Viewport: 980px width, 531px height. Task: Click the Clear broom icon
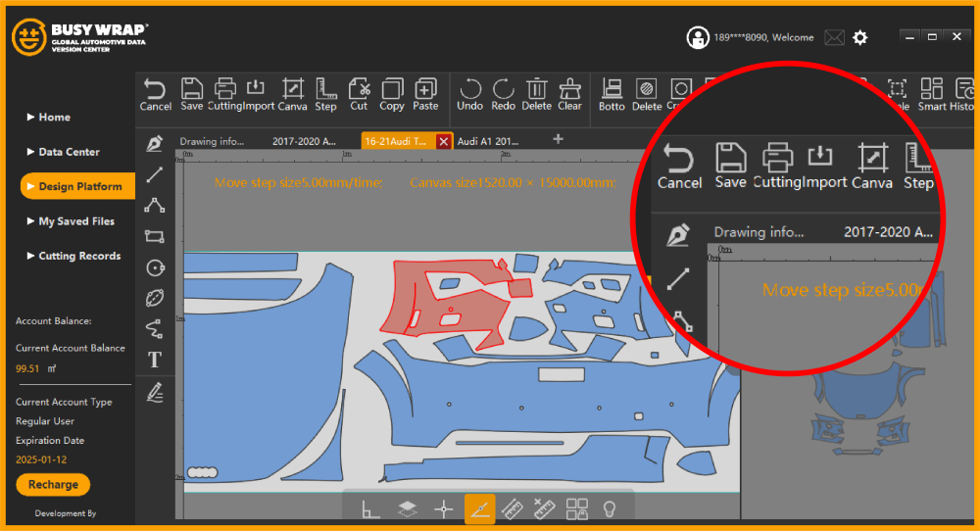[569, 89]
